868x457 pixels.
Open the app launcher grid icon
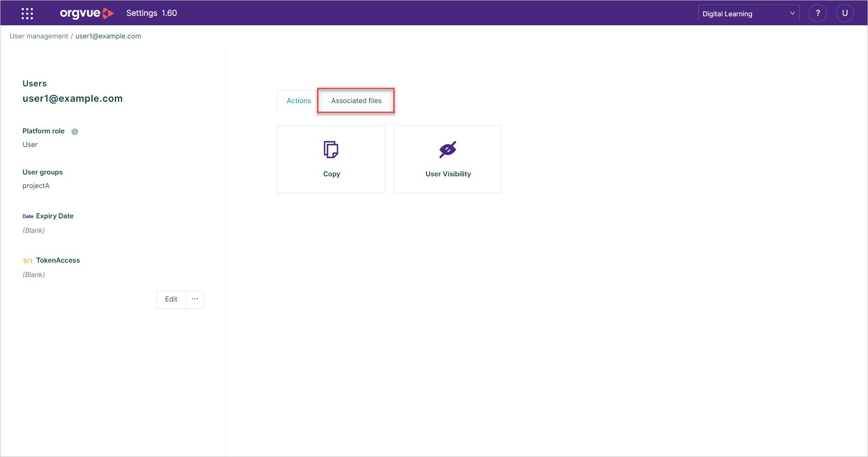pyautogui.click(x=27, y=14)
